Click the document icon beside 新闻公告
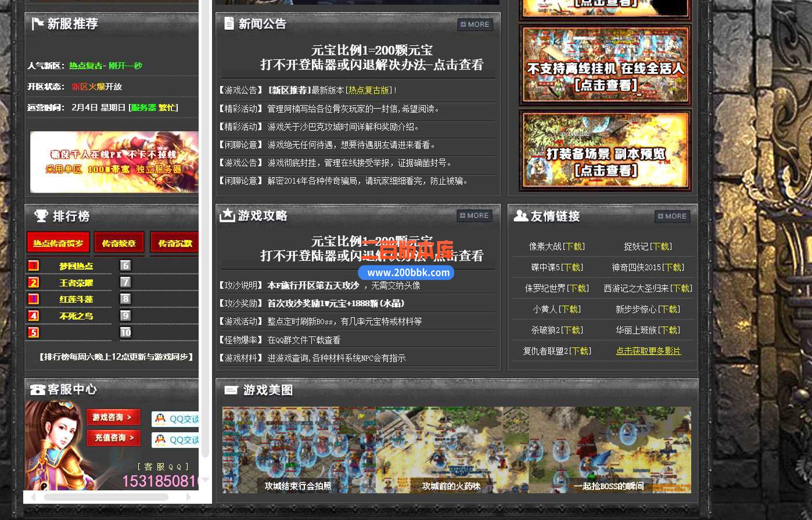Image resolution: width=812 pixels, height=520 pixels. point(229,23)
